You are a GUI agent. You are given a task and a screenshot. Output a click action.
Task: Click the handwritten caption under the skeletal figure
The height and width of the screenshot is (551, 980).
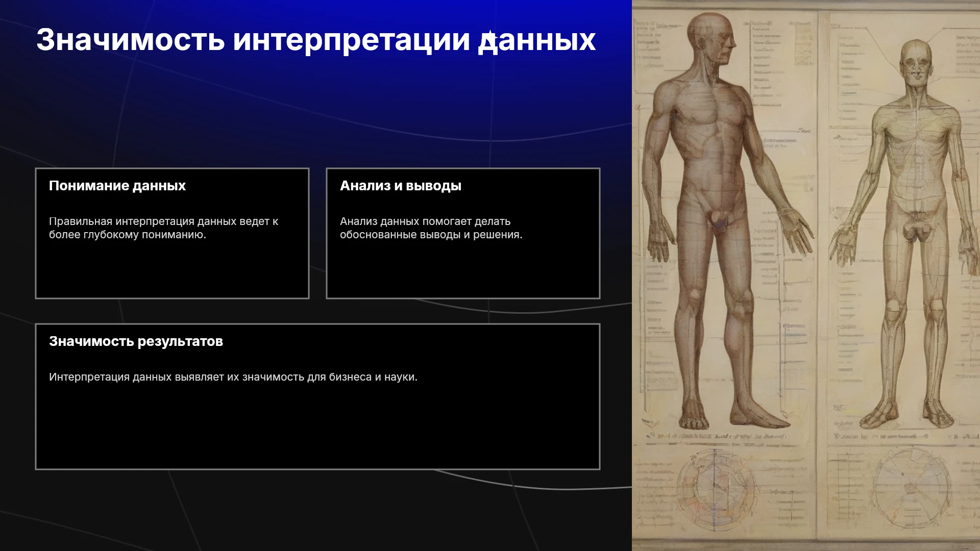pos(880,437)
